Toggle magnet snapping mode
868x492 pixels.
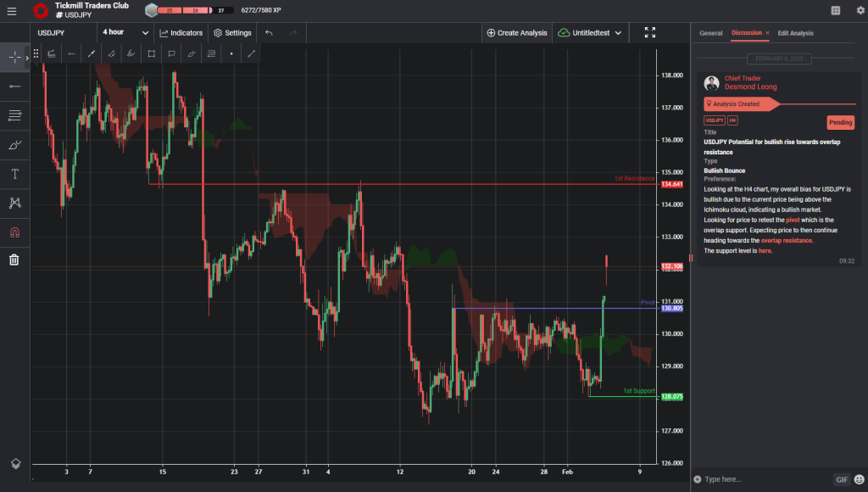[x=14, y=231]
